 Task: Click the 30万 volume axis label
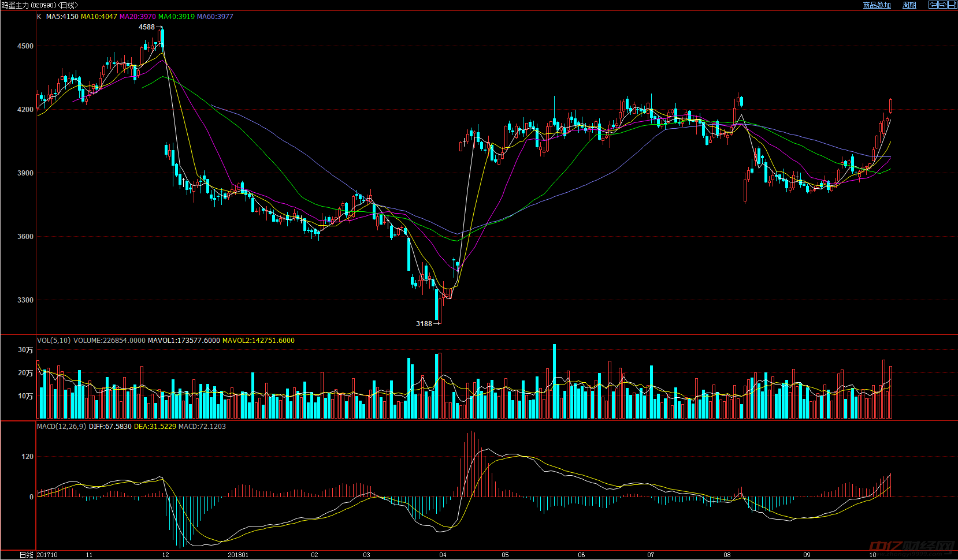pyautogui.click(x=25, y=350)
